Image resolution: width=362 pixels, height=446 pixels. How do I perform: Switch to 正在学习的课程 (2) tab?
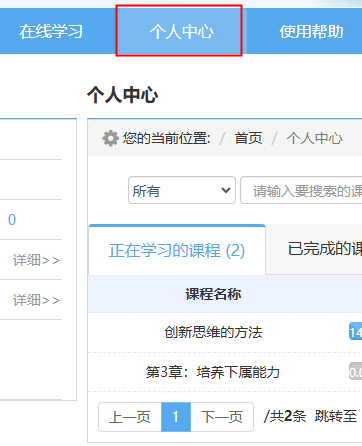[177, 250]
